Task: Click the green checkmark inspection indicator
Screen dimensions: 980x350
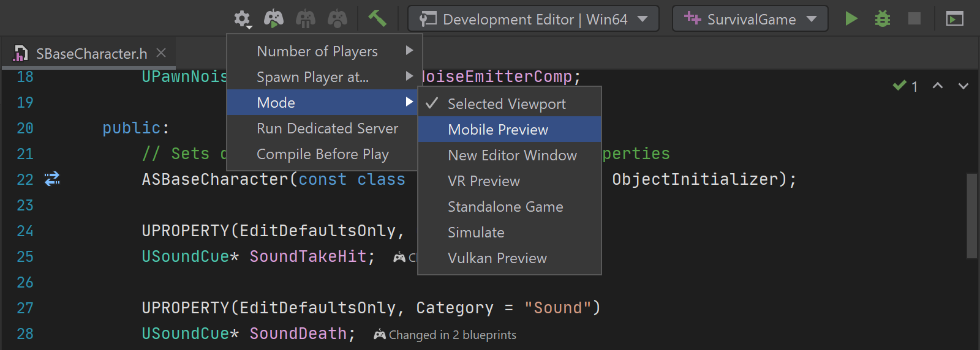Action: click(x=899, y=86)
